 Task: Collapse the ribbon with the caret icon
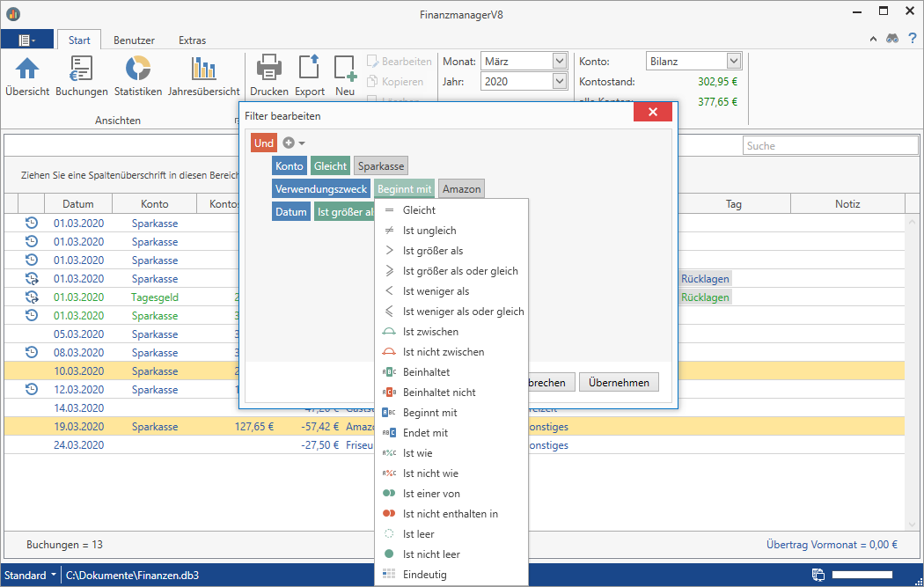[873, 39]
